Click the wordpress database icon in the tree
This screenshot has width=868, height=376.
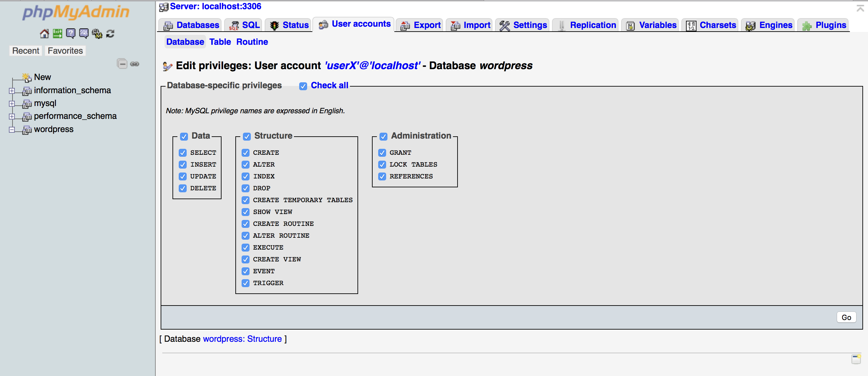27,130
